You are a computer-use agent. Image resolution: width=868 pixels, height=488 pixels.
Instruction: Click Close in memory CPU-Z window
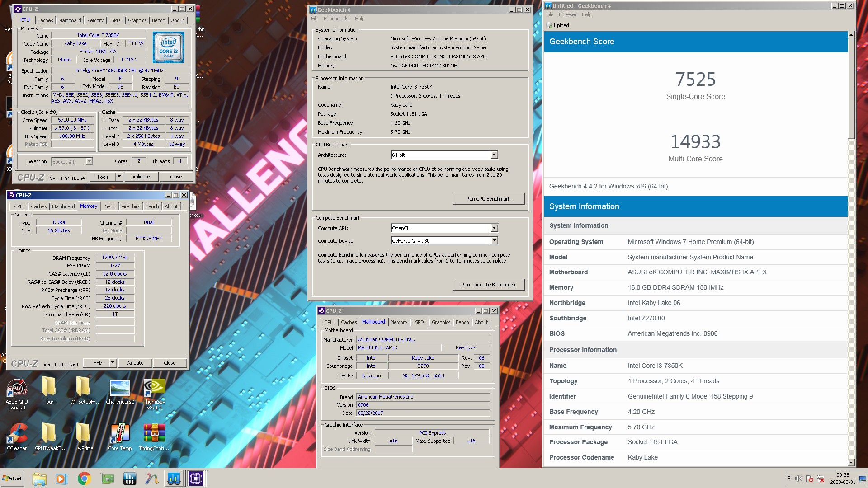click(170, 363)
